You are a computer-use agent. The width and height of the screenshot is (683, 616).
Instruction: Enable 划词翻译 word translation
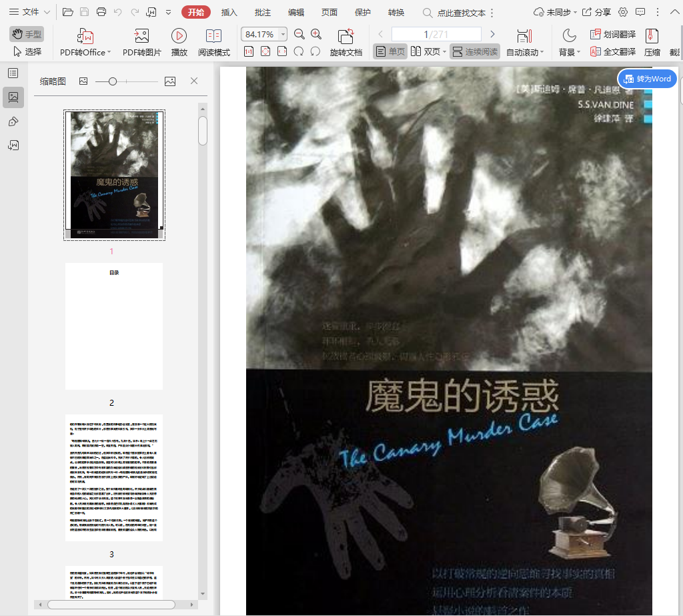[x=613, y=34]
